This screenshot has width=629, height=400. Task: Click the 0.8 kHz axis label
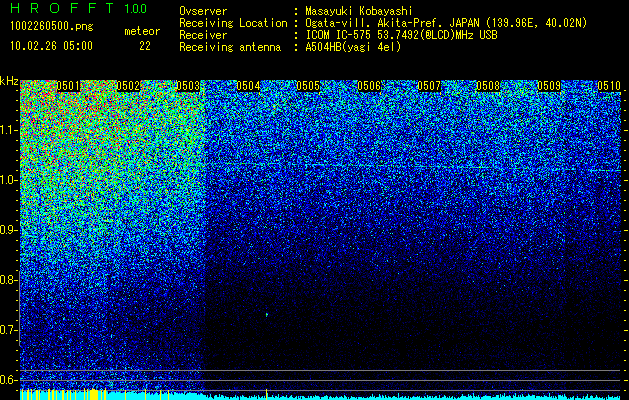tap(8, 280)
